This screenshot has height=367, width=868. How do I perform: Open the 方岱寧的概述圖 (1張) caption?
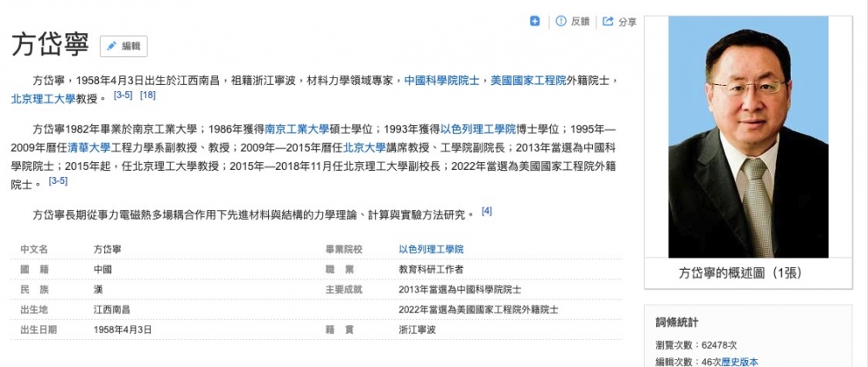point(740,273)
